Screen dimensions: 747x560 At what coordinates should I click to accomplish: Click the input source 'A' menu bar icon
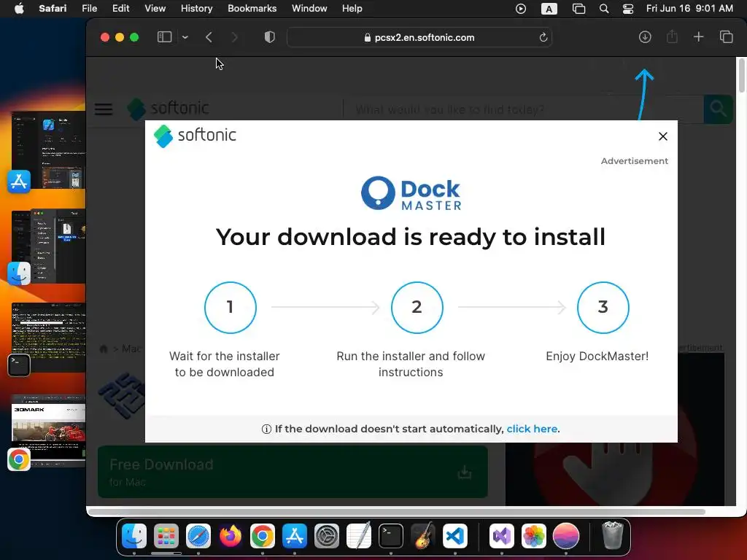549,9
